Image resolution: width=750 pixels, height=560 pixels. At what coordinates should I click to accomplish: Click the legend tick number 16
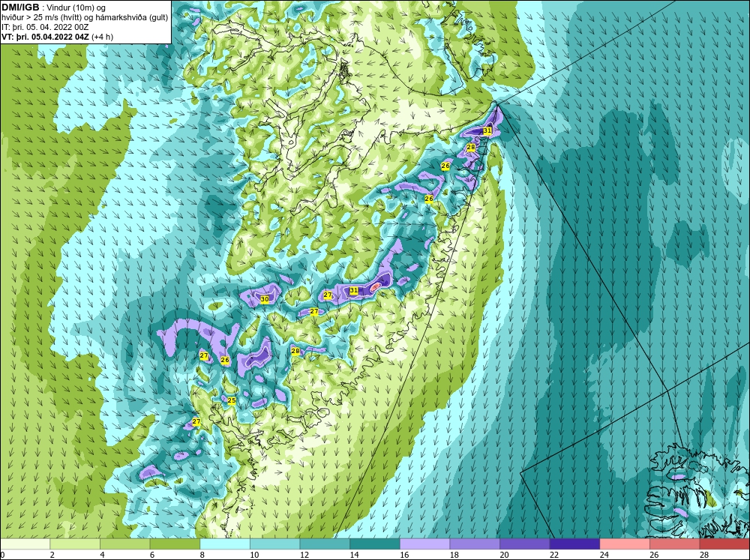pyautogui.click(x=404, y=555)
